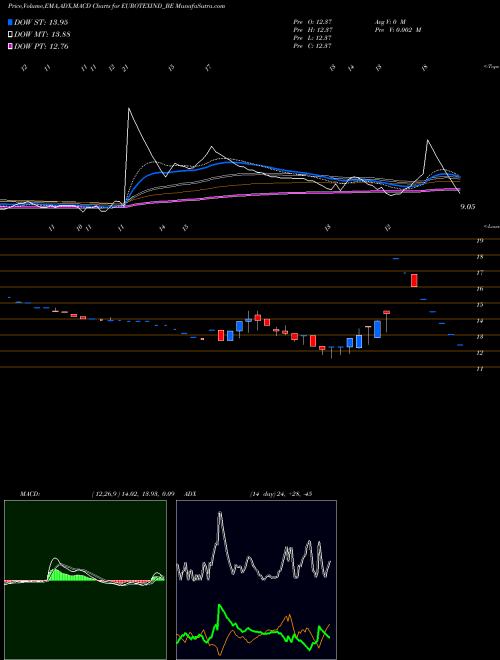Click the 'Pre L: 12.37' value
The width and height of the screenshot is (500, 660).
[x=313, y=38]
